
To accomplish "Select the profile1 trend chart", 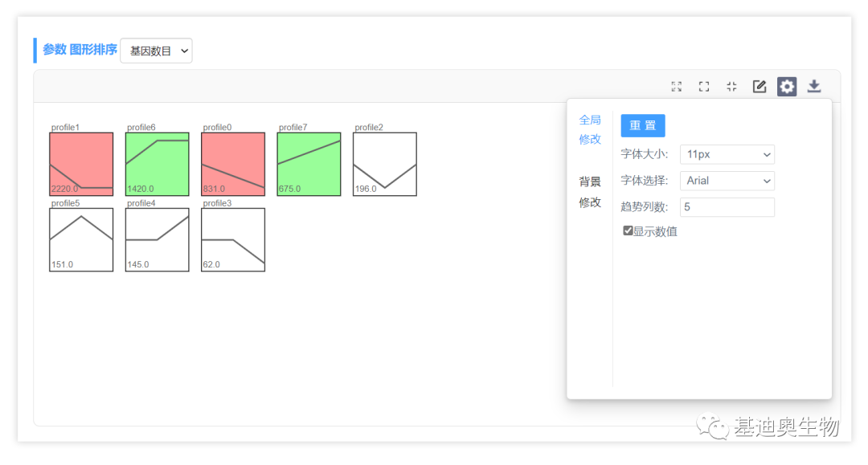I will tap(81, 164).
